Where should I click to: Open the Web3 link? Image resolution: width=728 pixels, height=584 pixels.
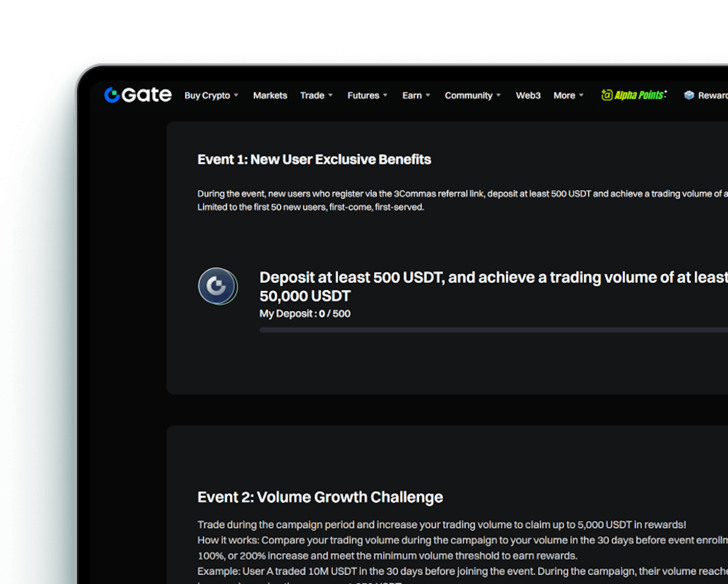click(x=528, y=96)
